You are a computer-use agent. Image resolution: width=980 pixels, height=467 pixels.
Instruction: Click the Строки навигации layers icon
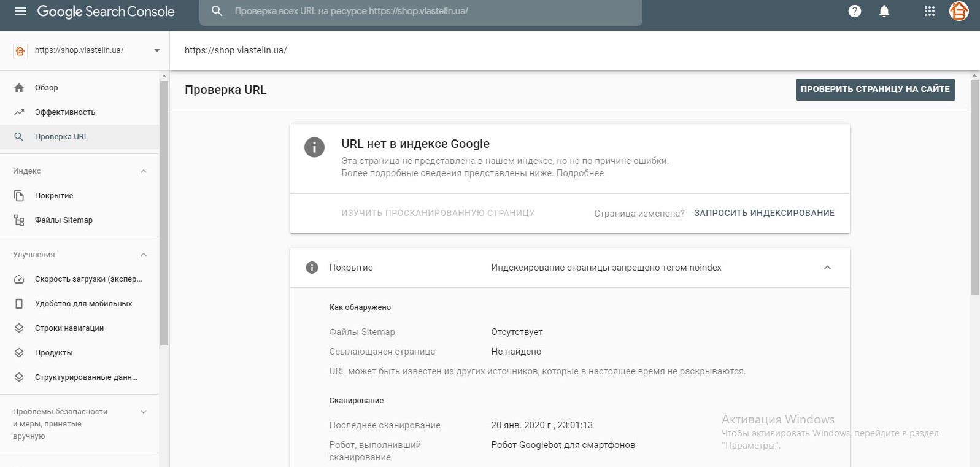(19, 328)
